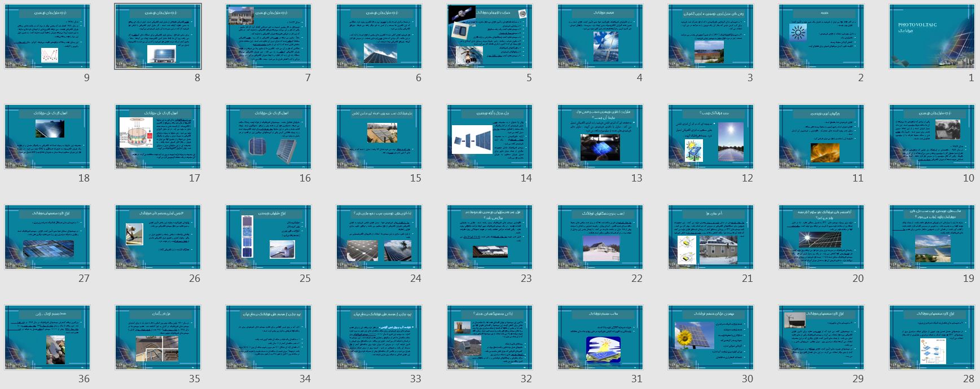
Task: Select slide 1 with the PHOTOVOLTAIC title
Action: (931, 37)
